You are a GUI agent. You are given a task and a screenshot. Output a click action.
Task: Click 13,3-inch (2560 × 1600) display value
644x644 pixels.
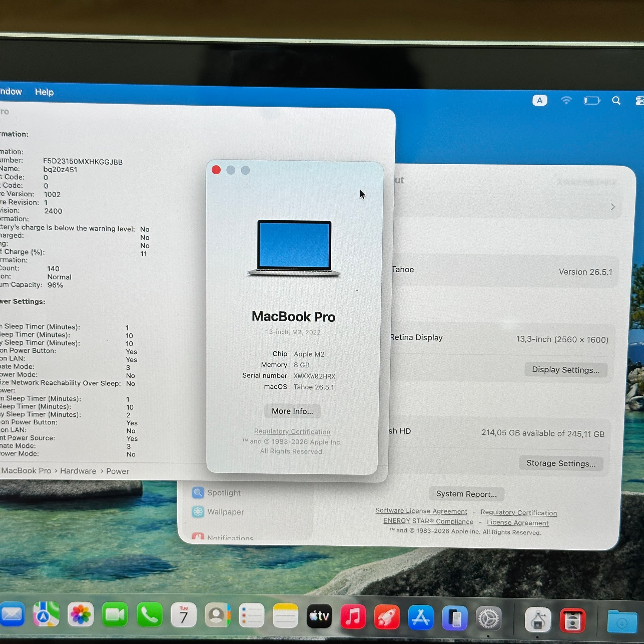[x=562, y=339]
